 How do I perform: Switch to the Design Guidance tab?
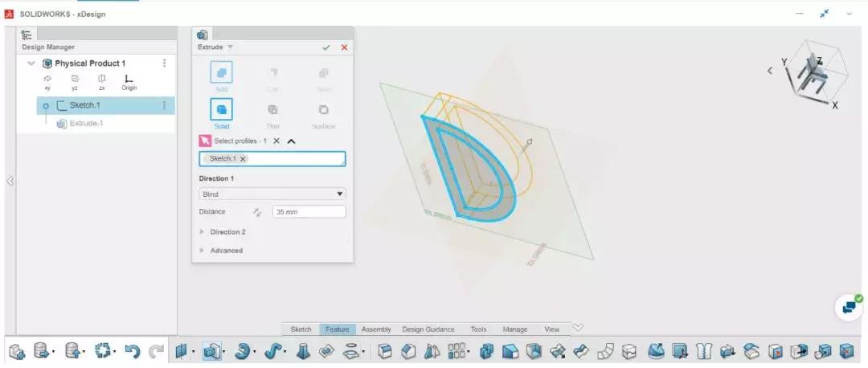[x=428, y=329]
